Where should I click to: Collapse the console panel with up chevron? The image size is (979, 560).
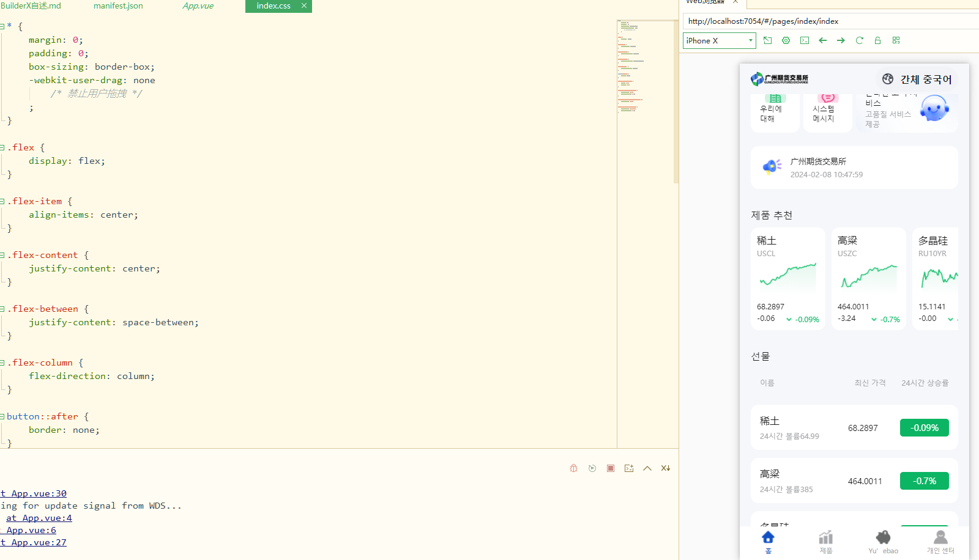click(x=647, y=468)
